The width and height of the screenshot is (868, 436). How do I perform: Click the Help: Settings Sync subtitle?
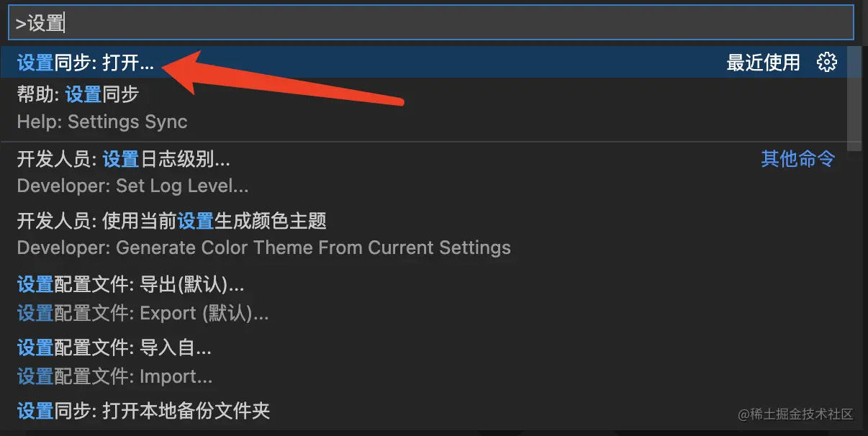102,122
